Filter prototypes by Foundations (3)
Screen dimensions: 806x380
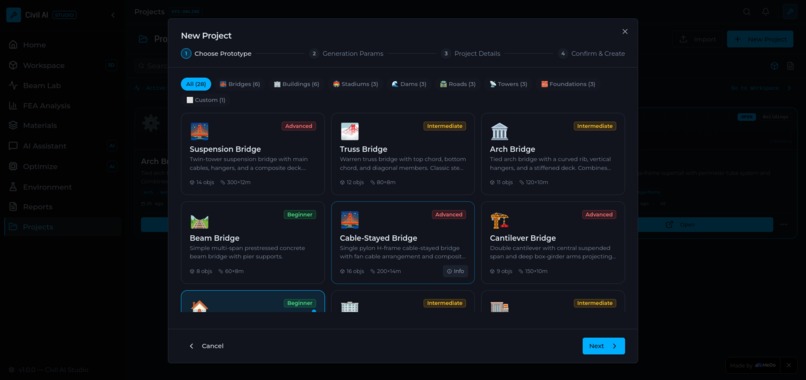tap(568, 84)
